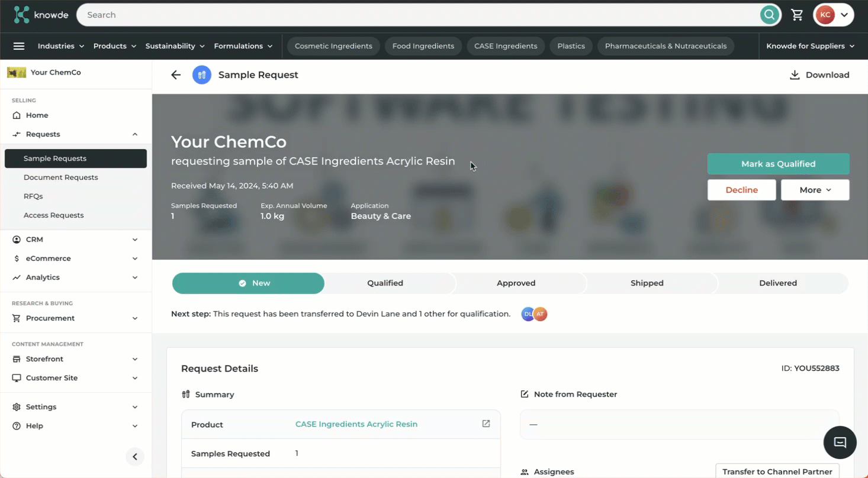Click the teal search magnifier icon
The height and width of the screenshot is (478, 868).
pos(769,15)
